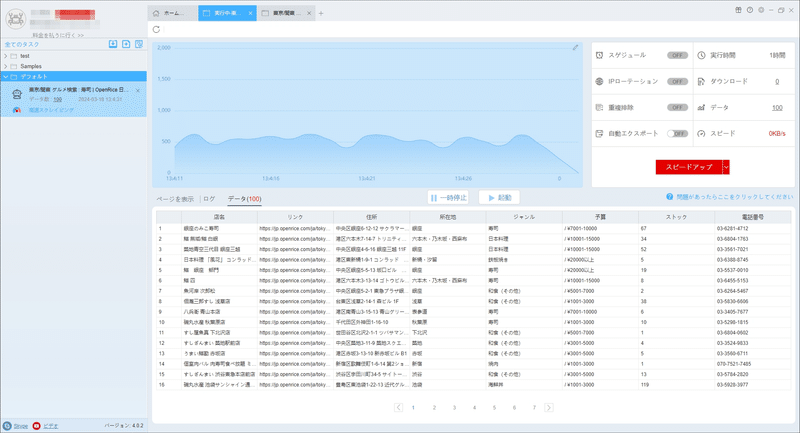This screenshot has width=800, height=433.
Task: Click the データ chart icon
Action: [x=702, y=108]
